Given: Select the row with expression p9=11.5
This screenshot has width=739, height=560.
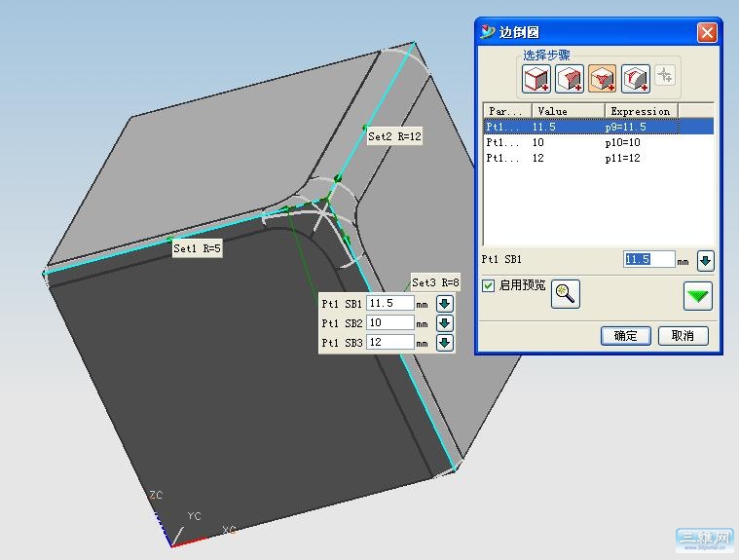Looking at the screenshot, I should pos(599,127).
